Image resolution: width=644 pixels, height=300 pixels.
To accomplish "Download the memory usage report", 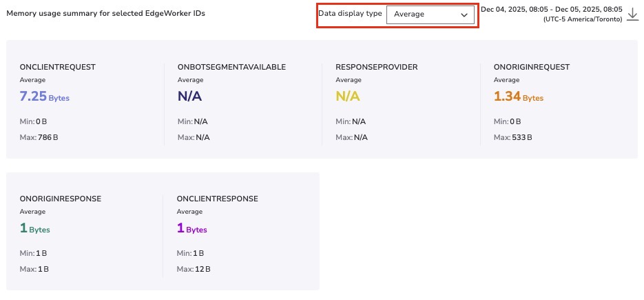I will click(x=633, y=14).
